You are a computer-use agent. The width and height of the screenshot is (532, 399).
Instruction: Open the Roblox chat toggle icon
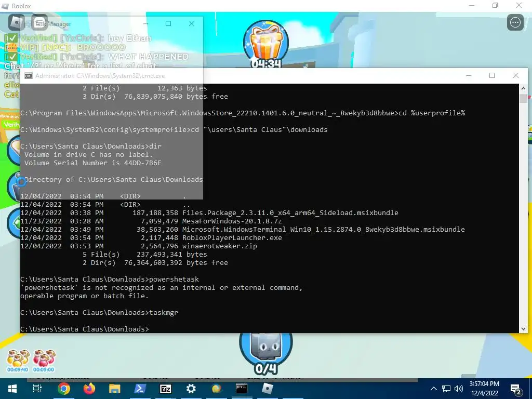coord(39,23)
